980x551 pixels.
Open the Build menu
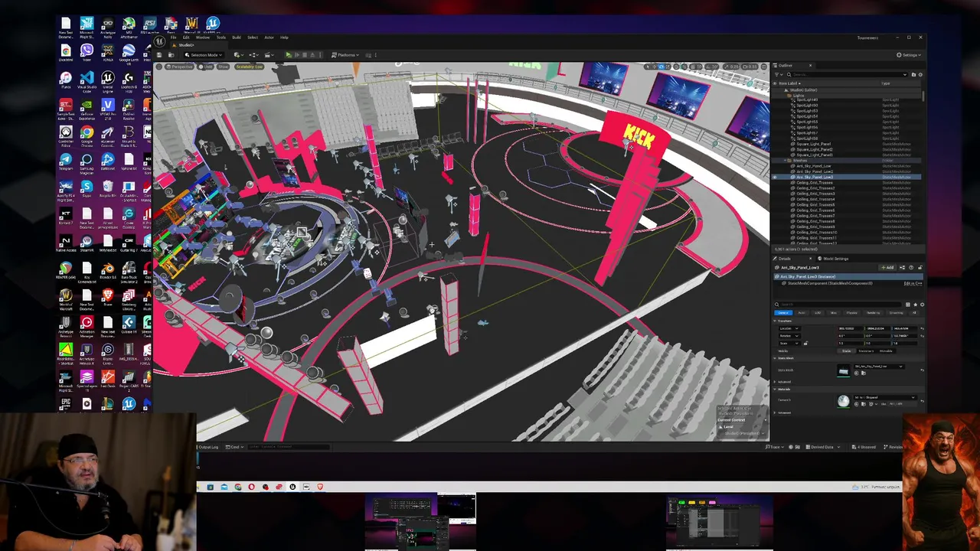pos(237,37)
